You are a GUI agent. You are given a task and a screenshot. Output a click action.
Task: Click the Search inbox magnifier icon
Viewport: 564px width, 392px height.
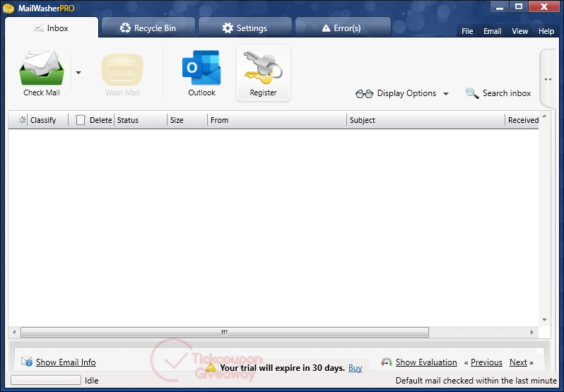click(471, 93)
